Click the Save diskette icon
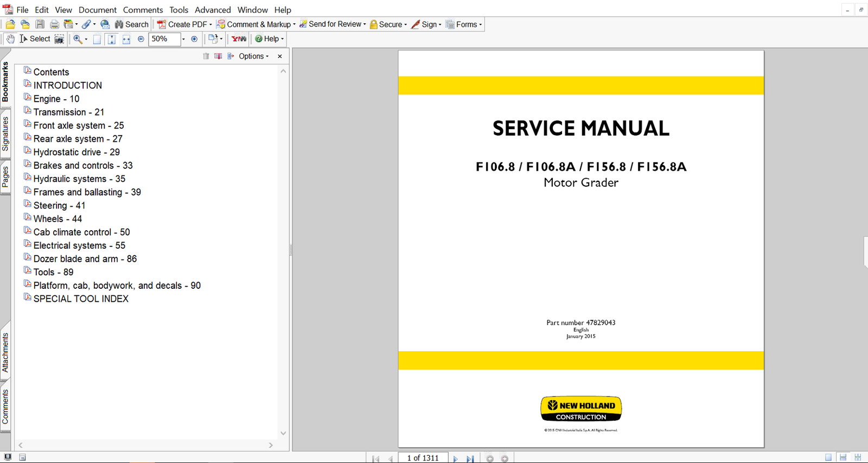The height and width of the screenshot is (463, 868). point(40,24)
